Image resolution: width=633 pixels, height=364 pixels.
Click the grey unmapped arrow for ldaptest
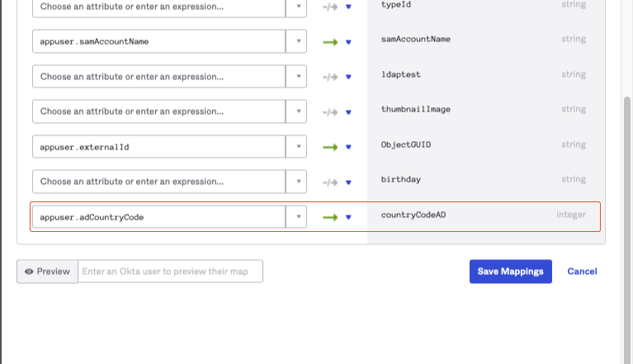[330, 76]
